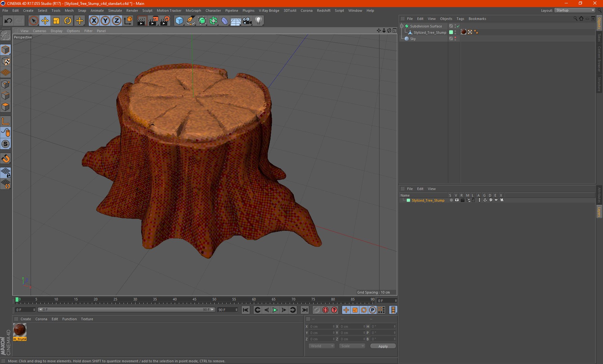Image resolution: width=603 pixels, height=364 pixels.
Task: Toggle Y axis lock
Action: click(x=105, y=21)
